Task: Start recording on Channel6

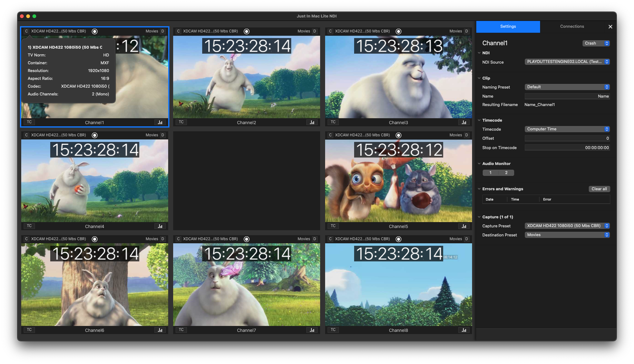Action: (x=95, y=239)
